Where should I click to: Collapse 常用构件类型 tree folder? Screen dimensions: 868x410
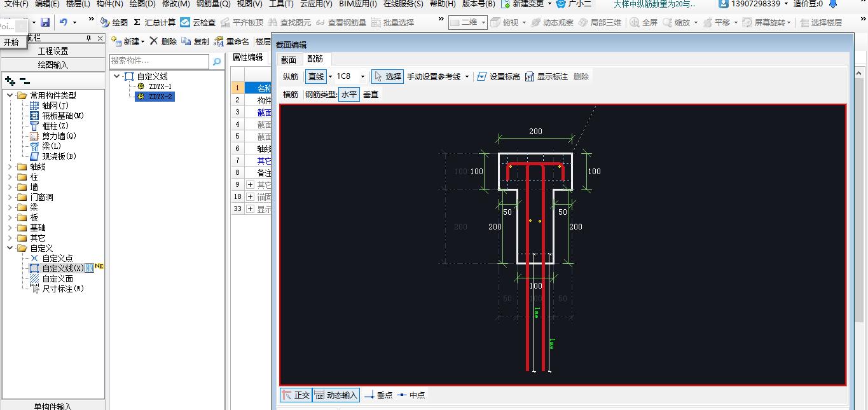[x=10, y=95]
